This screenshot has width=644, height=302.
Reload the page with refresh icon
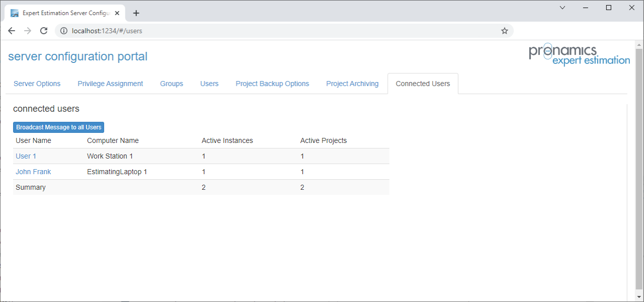44,31
